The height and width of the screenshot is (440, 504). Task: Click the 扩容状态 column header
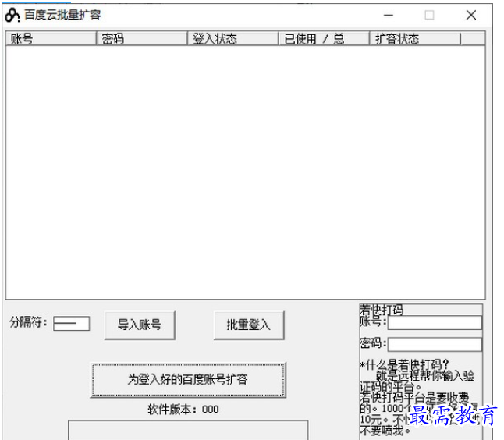(x=415, y=38)
